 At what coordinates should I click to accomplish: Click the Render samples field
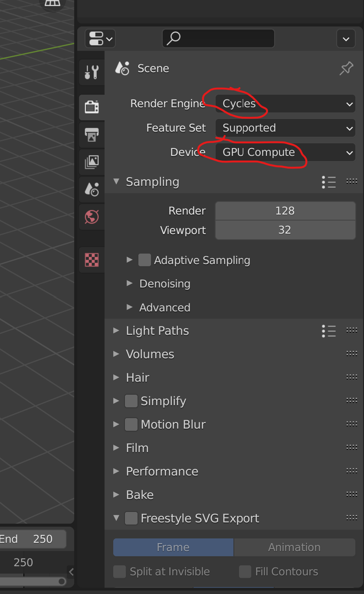[x=285, y=211]
